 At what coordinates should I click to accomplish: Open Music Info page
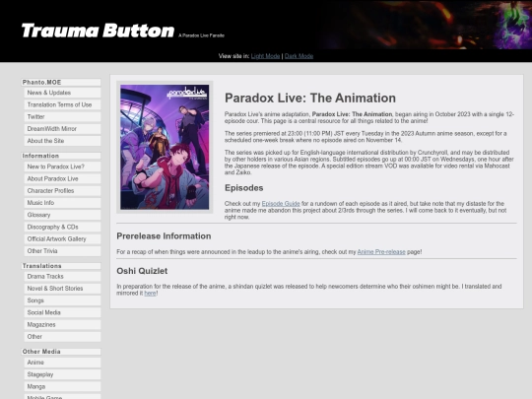click(62, 203)
